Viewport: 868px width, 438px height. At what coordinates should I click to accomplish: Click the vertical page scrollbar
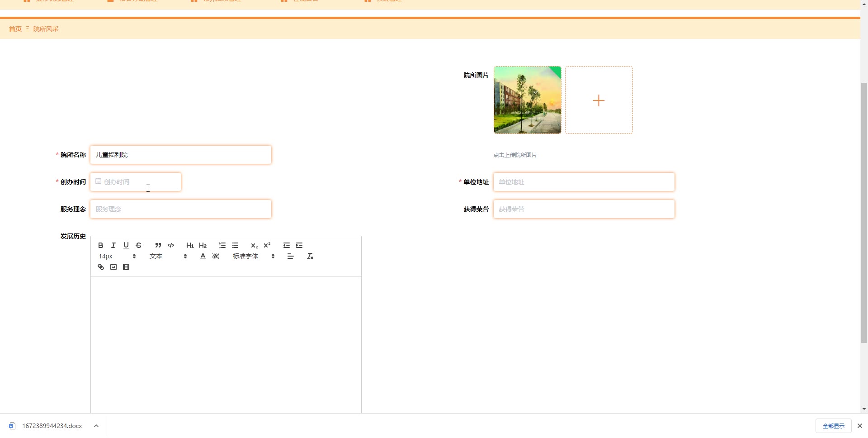point(864,213)
